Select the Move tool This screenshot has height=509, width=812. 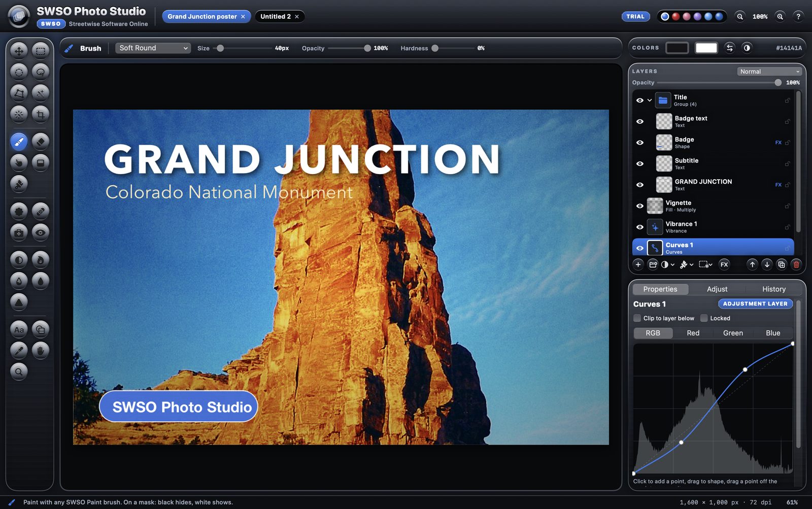click(19, 50)
